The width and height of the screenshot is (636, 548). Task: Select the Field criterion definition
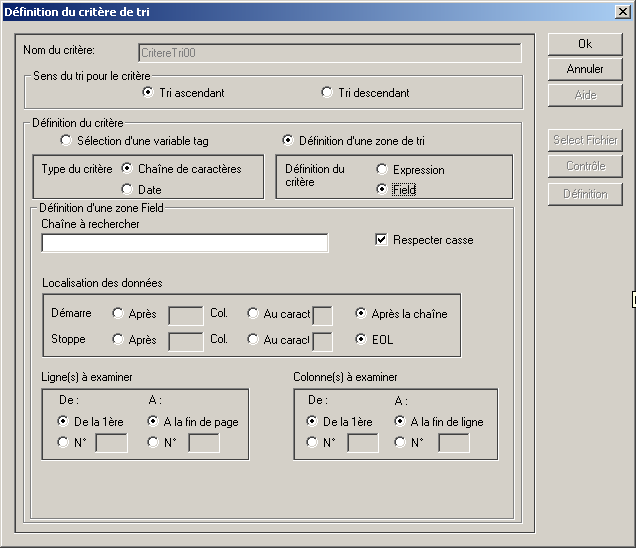coord(382,189)
